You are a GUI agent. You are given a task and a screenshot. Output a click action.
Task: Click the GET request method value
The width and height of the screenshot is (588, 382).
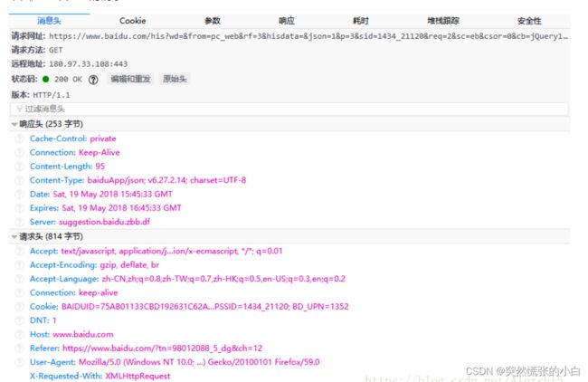pos(56,51)
